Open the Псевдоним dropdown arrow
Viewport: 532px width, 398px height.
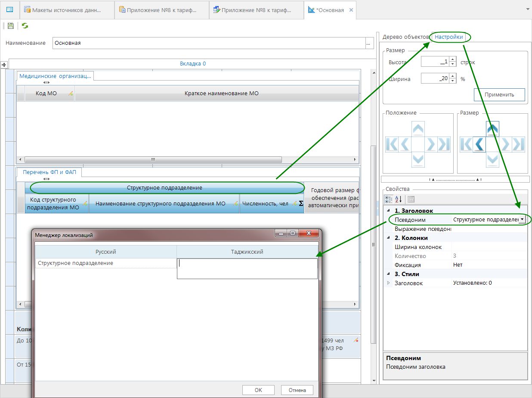522,220
